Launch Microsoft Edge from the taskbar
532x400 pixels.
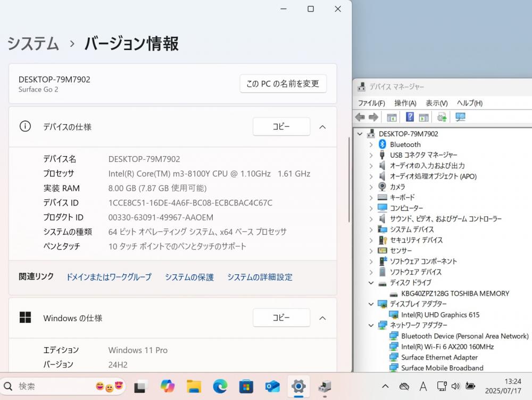220,386
